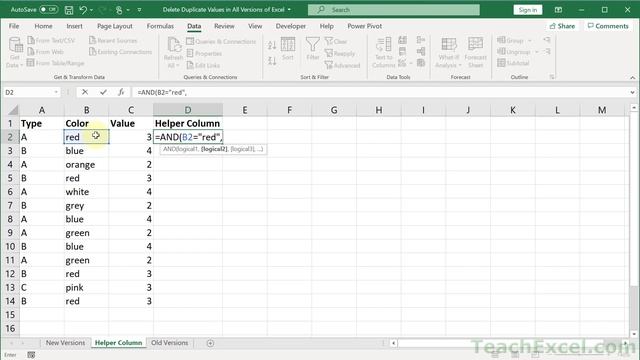Switch to the Home ribbon tab
This screenshot has height=360, width=640.
pyautogui.click(x=43, y=26)
